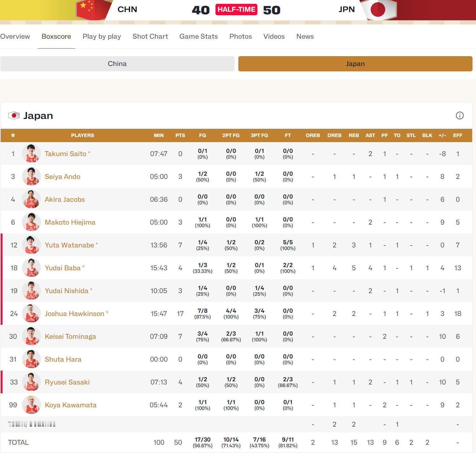Open the News tab
The height and width of the screenshot is (453, 476).
pos(305,36)
